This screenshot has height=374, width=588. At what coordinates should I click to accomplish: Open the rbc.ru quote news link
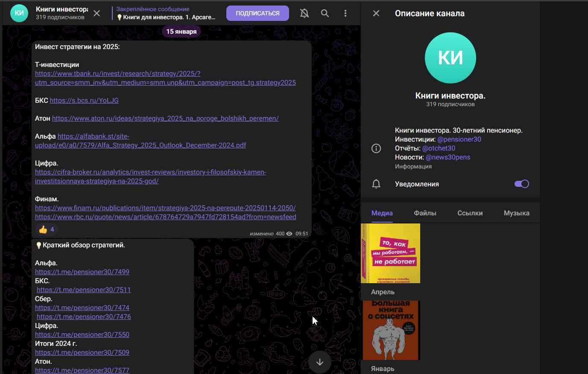(166, 217)
